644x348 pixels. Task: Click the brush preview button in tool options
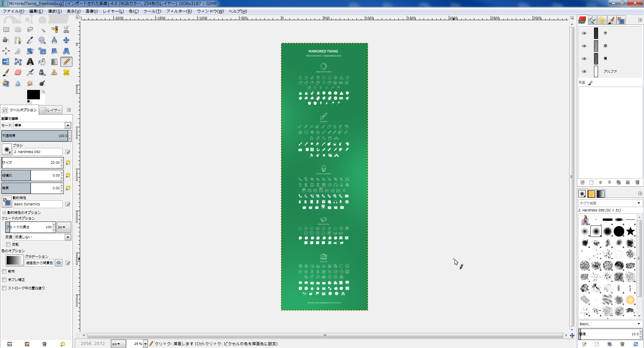click(x=7, y=149)
